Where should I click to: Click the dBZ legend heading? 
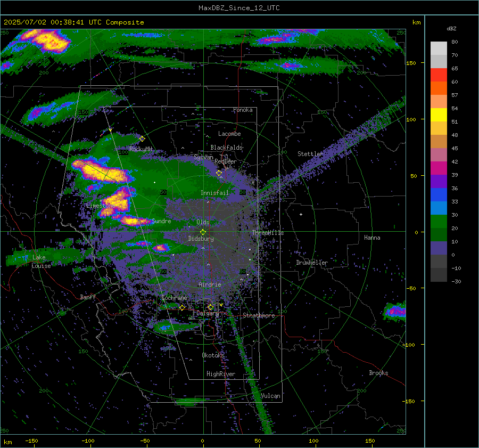click(451, 28)
